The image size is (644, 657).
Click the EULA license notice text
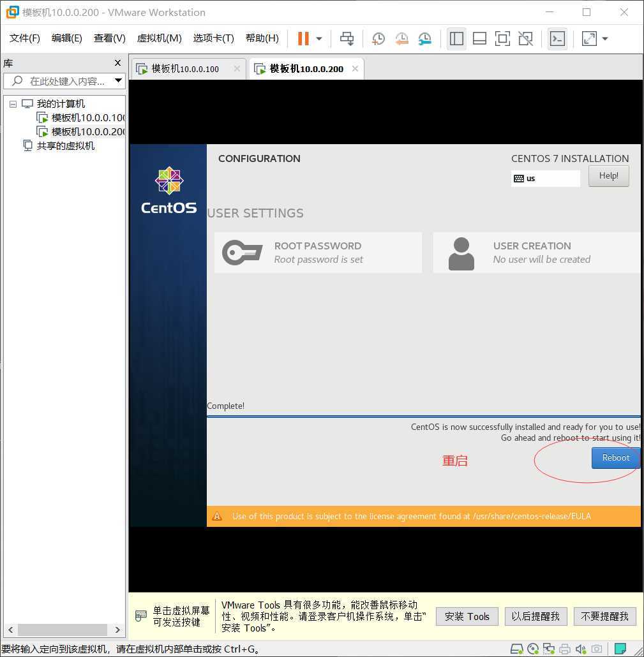(411, 516)
